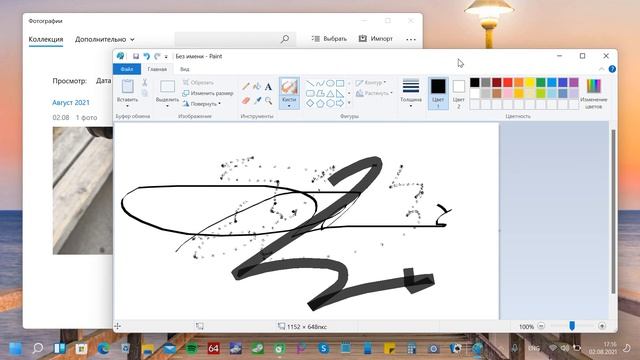Expand Дополнительно dropdown in Photos window

point(104,39)
